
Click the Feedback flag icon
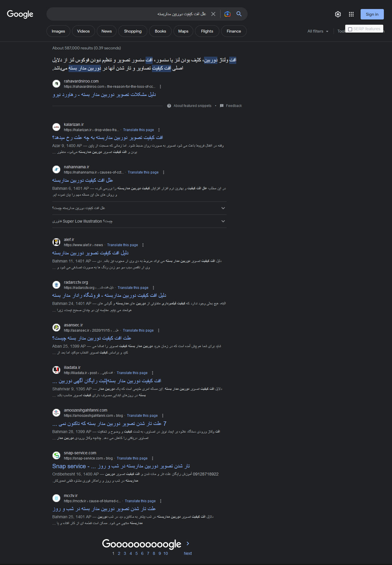point(222,106)
